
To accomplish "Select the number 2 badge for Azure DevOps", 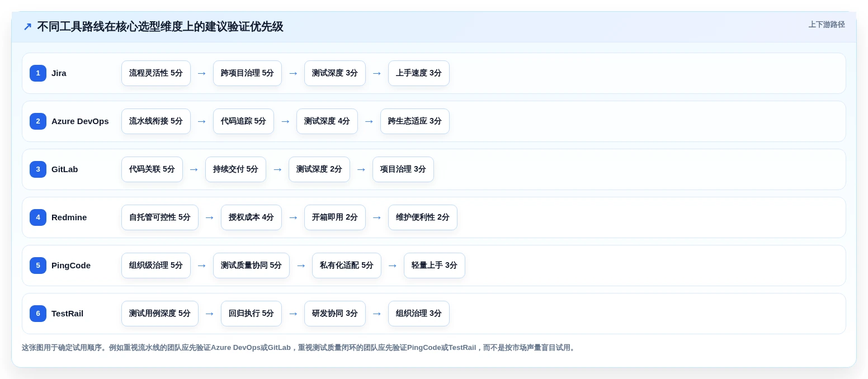I will pyautogui.click(x=38, y=121).
